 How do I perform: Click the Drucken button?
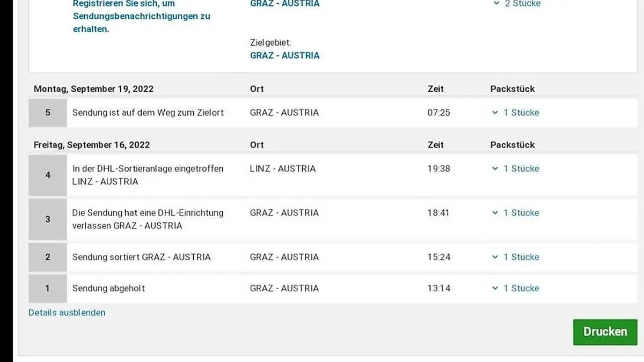pyautogui.click(x=605, y=332)
